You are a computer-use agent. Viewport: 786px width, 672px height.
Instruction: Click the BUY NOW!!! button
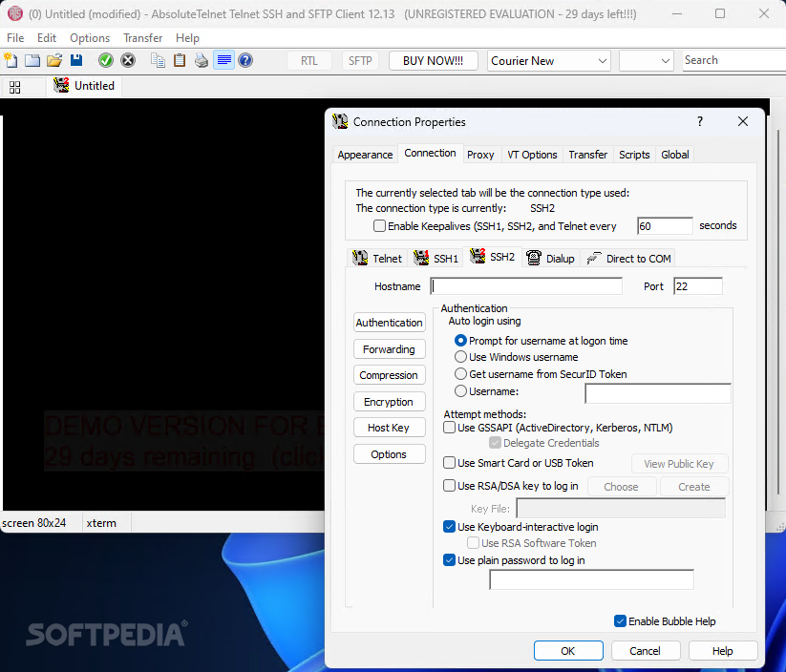[433, 61]
